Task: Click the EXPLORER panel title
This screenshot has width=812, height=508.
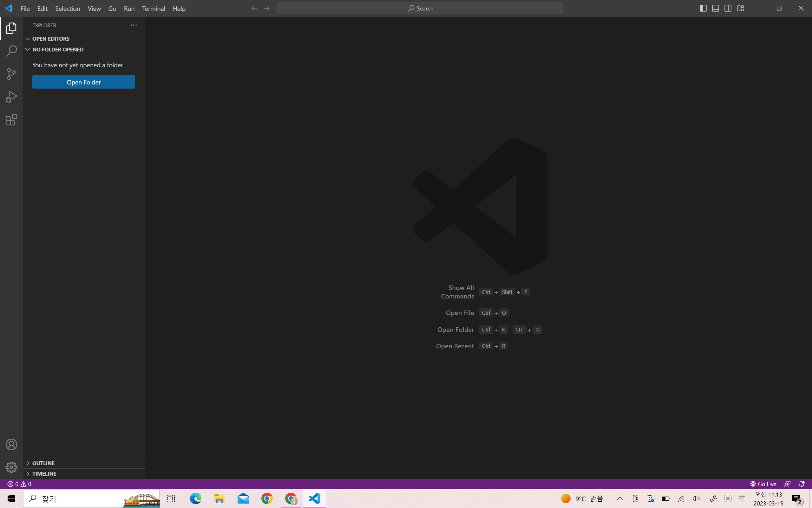Action: tap(44, 25)
